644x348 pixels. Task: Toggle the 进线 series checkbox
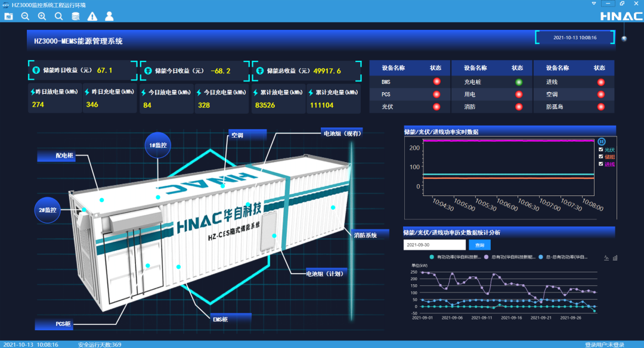coord(601,164)
